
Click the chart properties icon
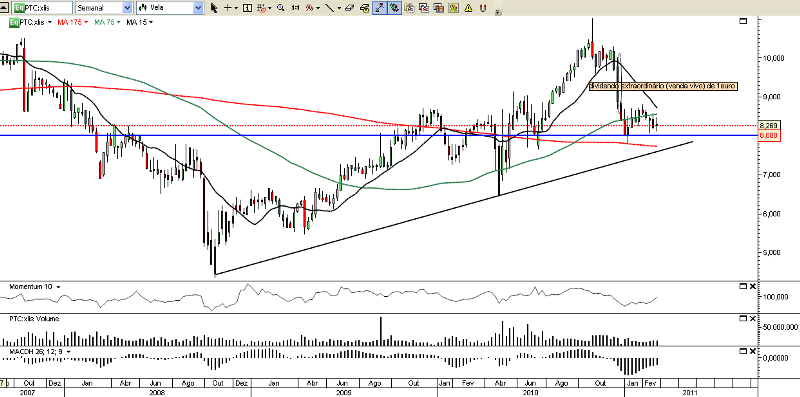364,8
